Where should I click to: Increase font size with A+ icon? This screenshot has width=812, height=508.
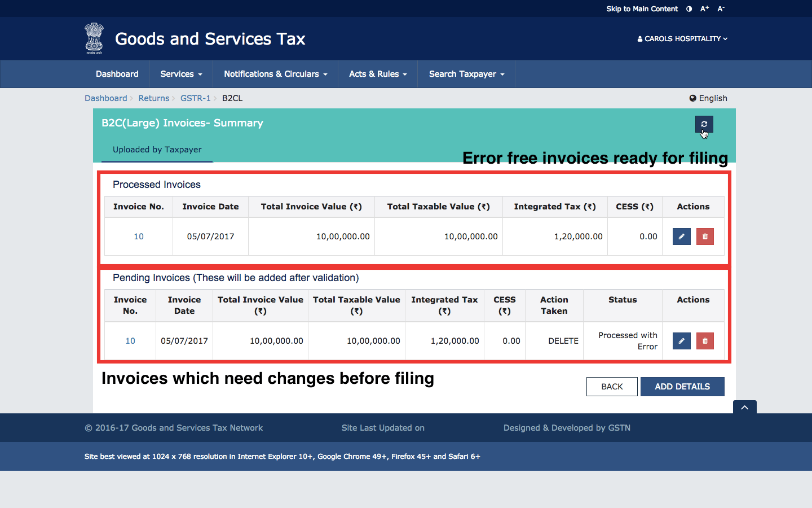pos(704,9)
